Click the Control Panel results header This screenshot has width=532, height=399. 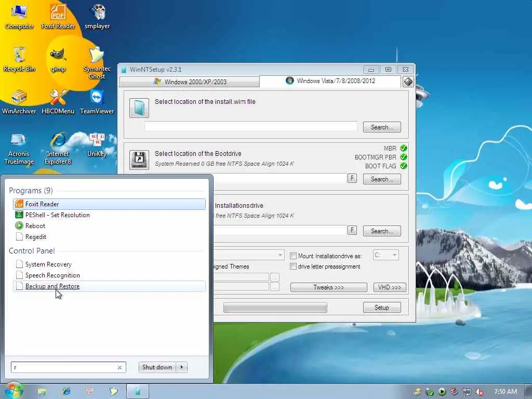(32, 251)
